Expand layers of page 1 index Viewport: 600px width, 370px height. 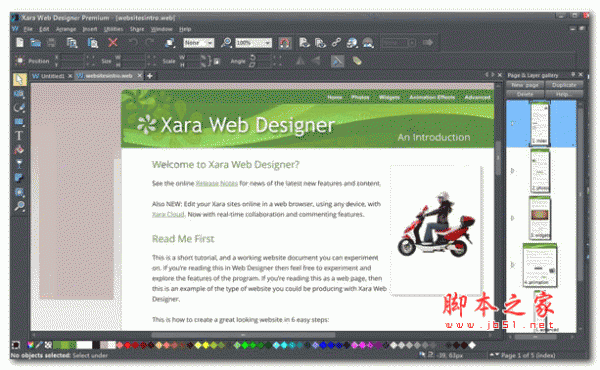click(513, 123)
